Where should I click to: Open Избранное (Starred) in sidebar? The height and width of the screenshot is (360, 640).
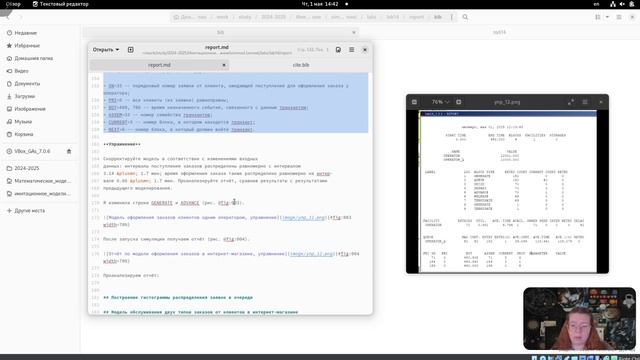pyautogui.click(x=27, y=46)
